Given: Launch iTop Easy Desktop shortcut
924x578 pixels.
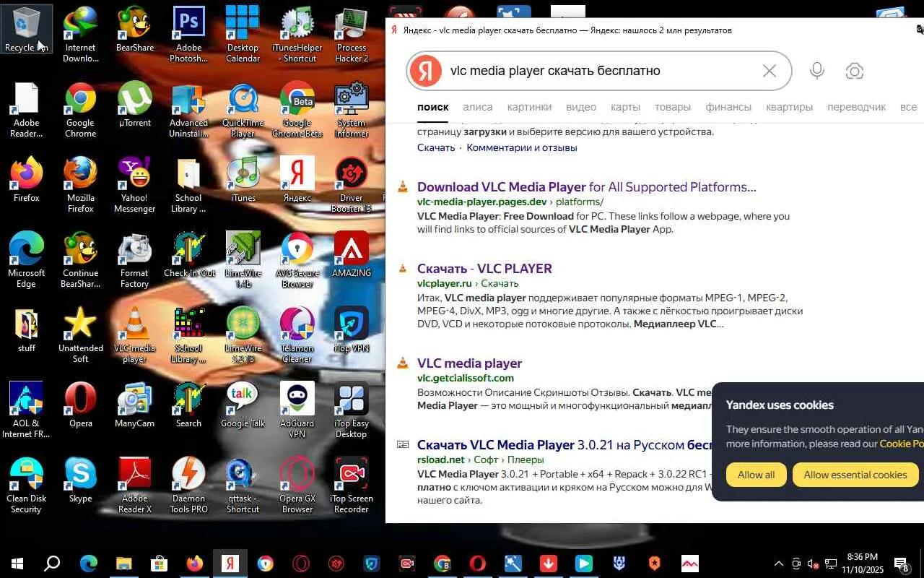Looking at the screenshot, I should (352, 410).
